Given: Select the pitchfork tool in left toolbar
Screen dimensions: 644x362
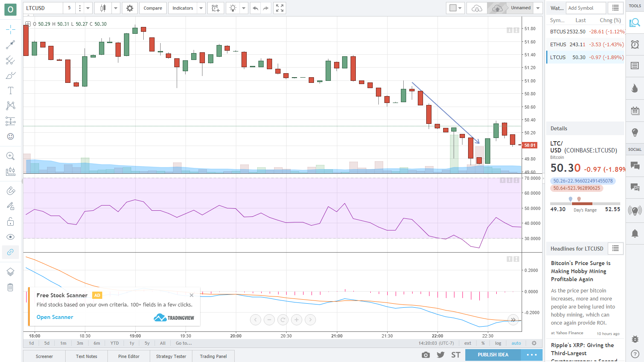Looking at the screenshot, I should (x=10, y=60).
